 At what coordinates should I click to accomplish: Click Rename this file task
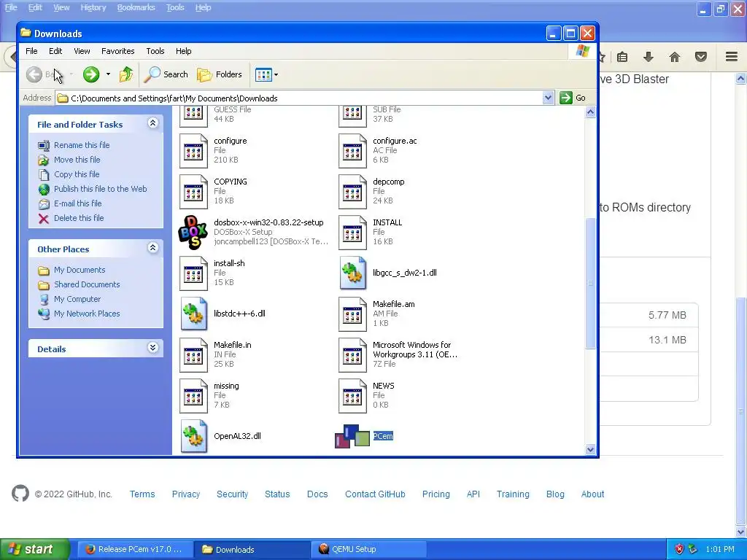coord(82,145)
